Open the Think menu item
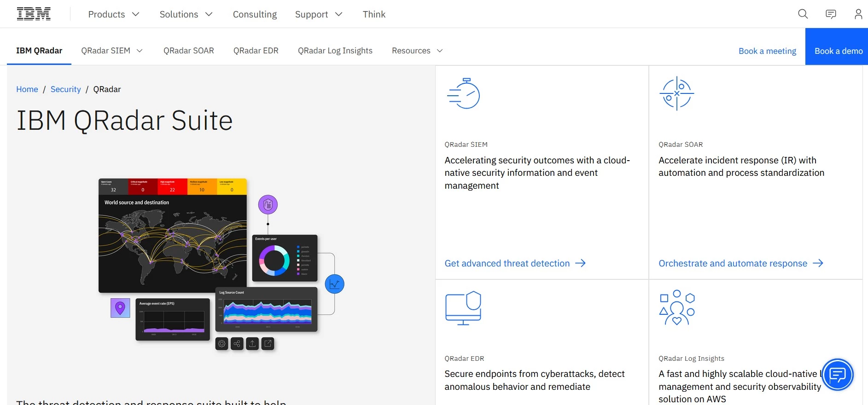868x405 pixels. coord(374,14)
